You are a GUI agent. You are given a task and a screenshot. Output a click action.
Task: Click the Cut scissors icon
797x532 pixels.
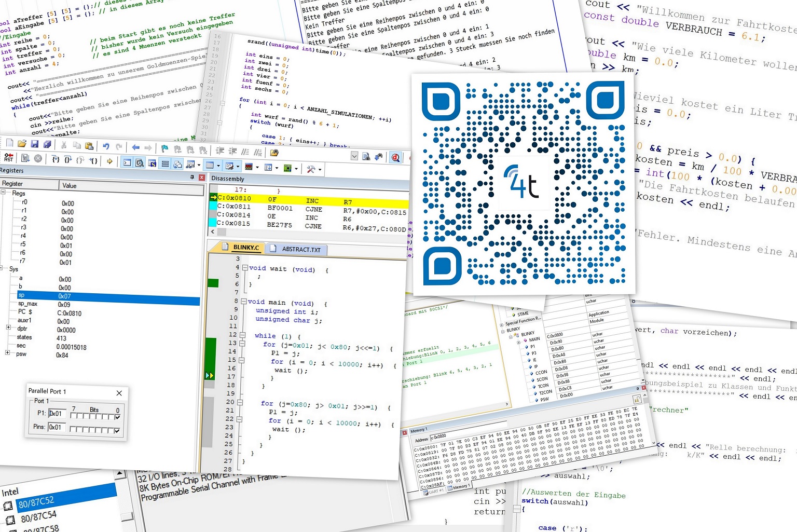tap(63, 145)
